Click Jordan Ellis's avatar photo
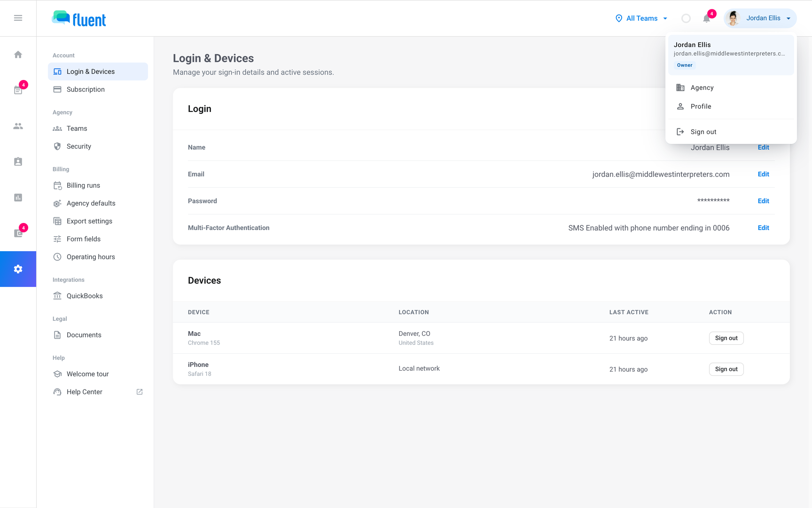The width and height of the screenshot is (812, 508). tap(733, 18)
